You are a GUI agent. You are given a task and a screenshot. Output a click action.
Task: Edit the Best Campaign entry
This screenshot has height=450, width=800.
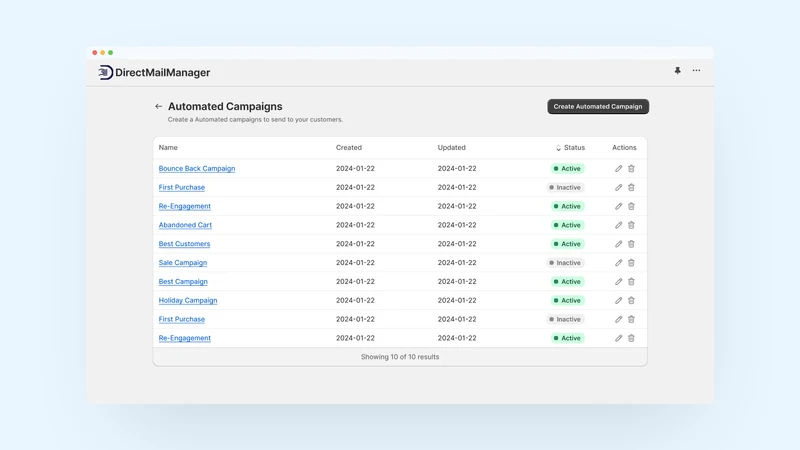click(618, 282)
